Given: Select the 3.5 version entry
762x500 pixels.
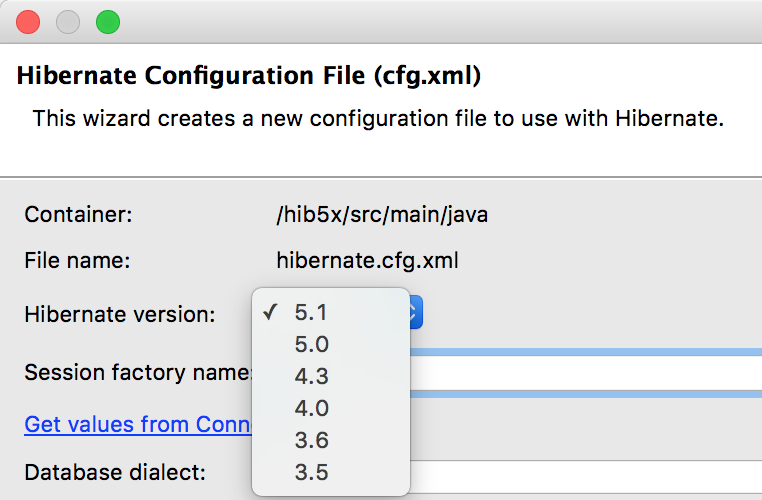Looking at the screenshot, I should pyautogui.click(x=311, y=472).
